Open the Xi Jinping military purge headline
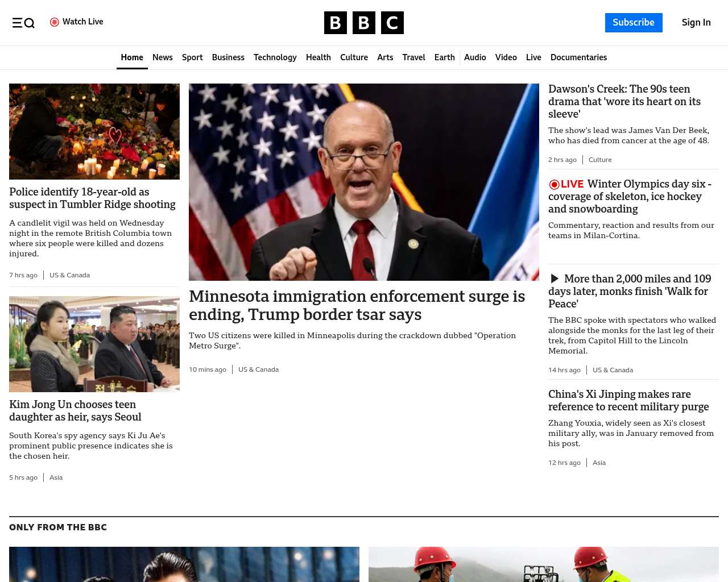The image size is (728, 582). point(628,401)
